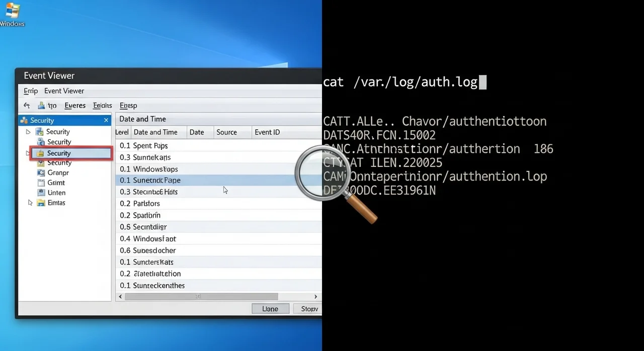Click the Grimt tree item icon

41,183
